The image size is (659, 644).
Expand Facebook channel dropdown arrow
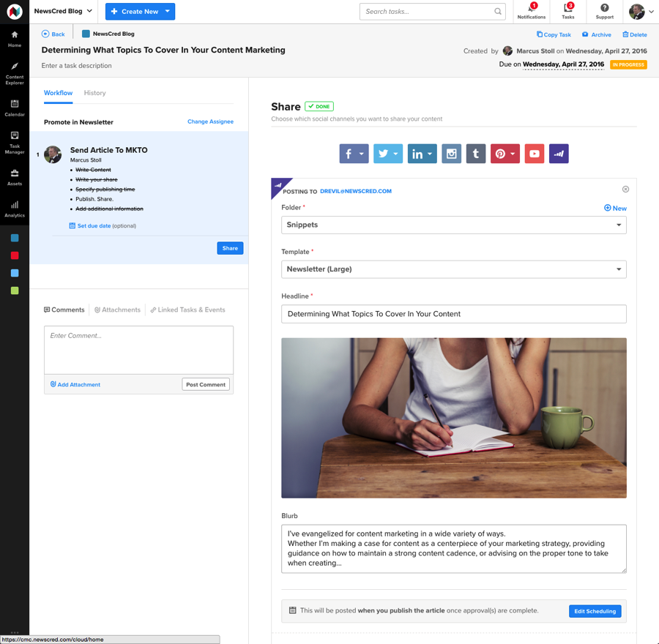tap(362, 154)
